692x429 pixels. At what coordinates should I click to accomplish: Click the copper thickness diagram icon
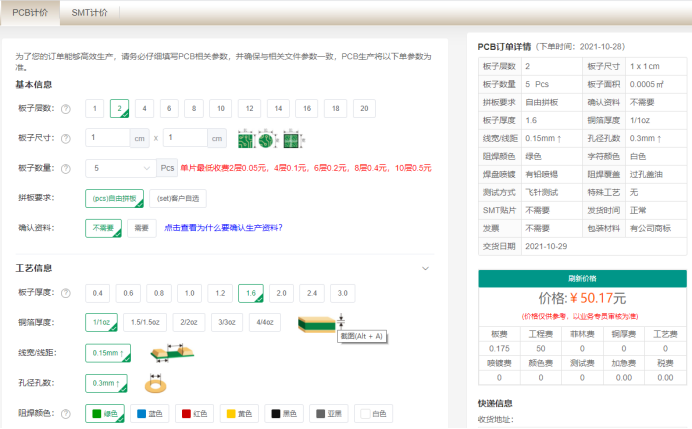(320, 323)
